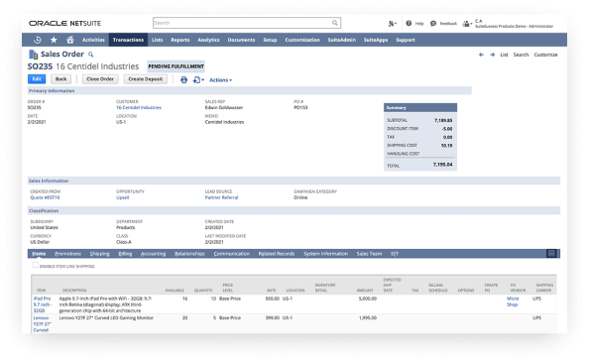Open the Customize link at top right
589x364 pixels.
pyautogui.click(x=545, y=55)
